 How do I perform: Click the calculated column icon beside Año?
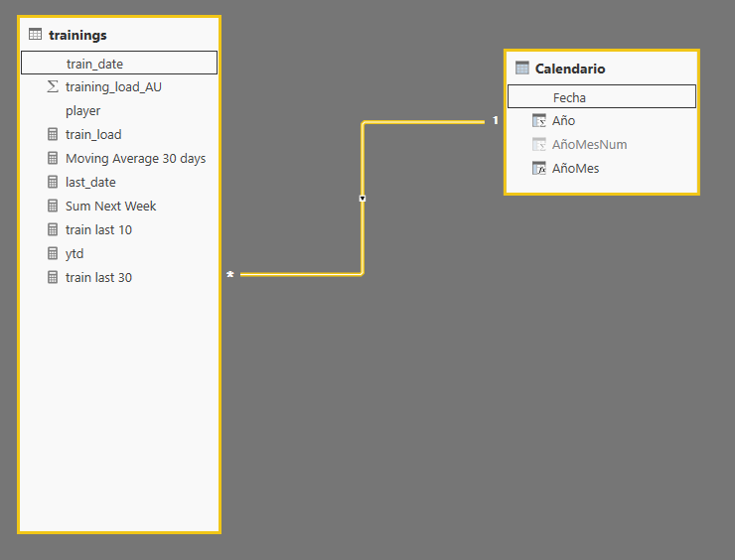pos(539,120)
